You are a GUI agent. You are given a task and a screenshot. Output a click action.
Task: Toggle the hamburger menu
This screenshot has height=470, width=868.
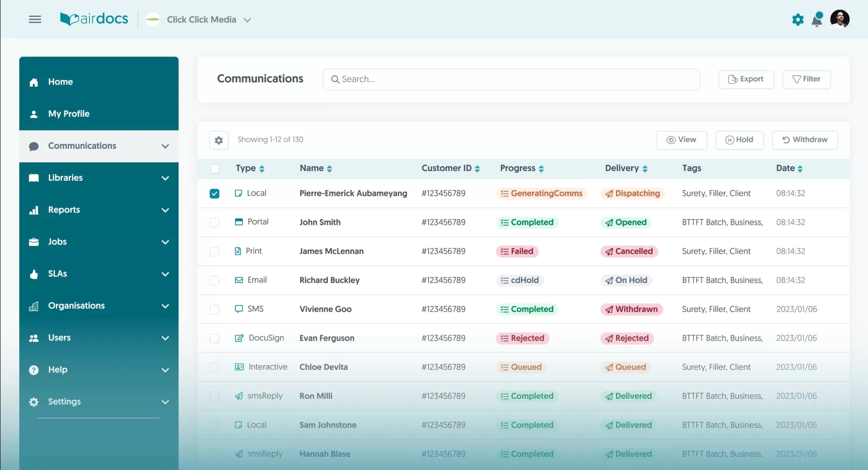35,19
